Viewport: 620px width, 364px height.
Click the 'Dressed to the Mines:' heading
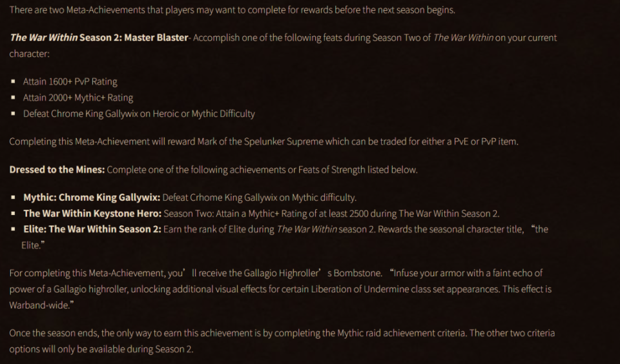point(57,170)
